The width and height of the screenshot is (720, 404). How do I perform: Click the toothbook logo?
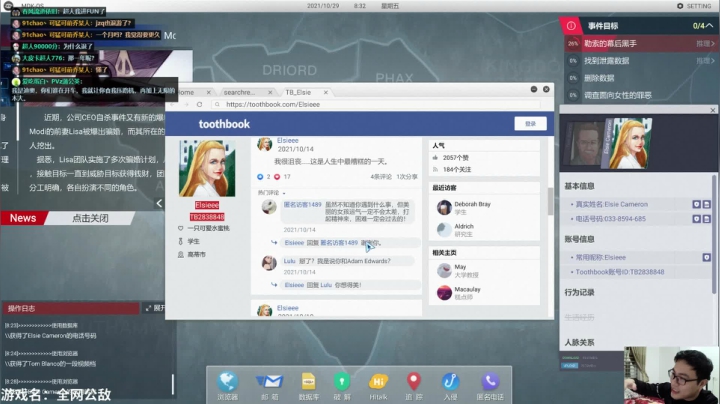point(225,124)
